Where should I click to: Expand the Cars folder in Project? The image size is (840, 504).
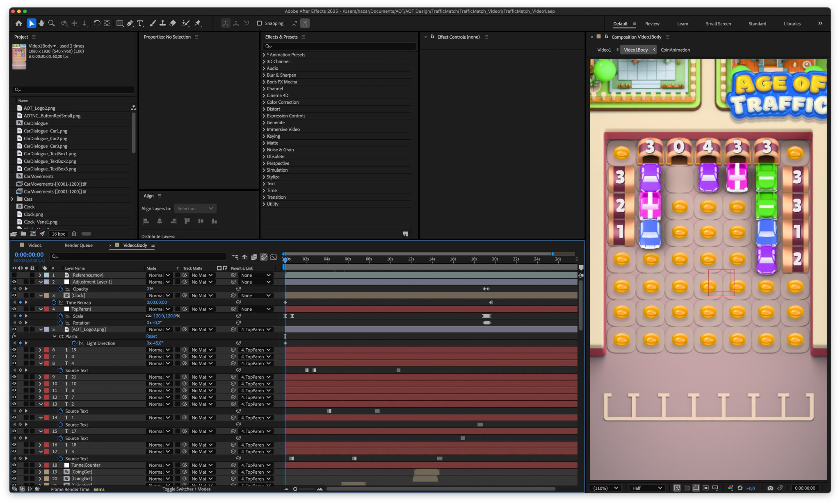pos(12,199)
